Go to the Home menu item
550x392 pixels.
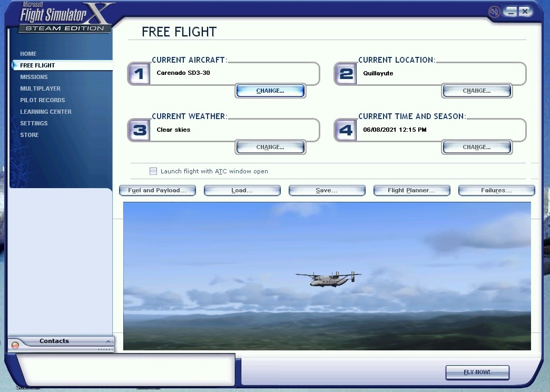28,54
